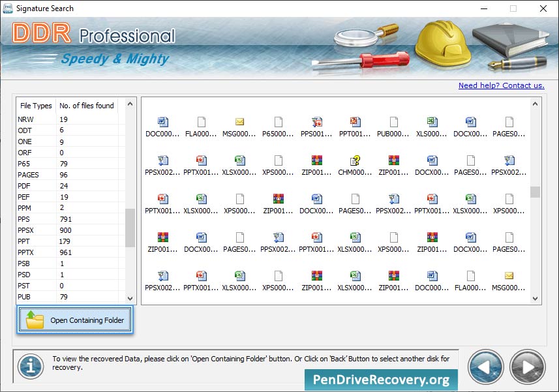Close the Signature Search window

[543, 8]
